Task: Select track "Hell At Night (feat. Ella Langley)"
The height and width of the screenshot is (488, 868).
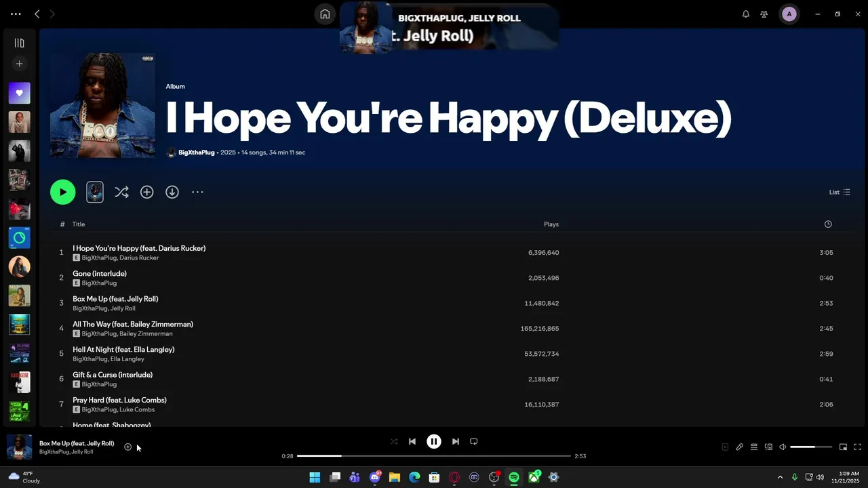Action: pos(123,349)
